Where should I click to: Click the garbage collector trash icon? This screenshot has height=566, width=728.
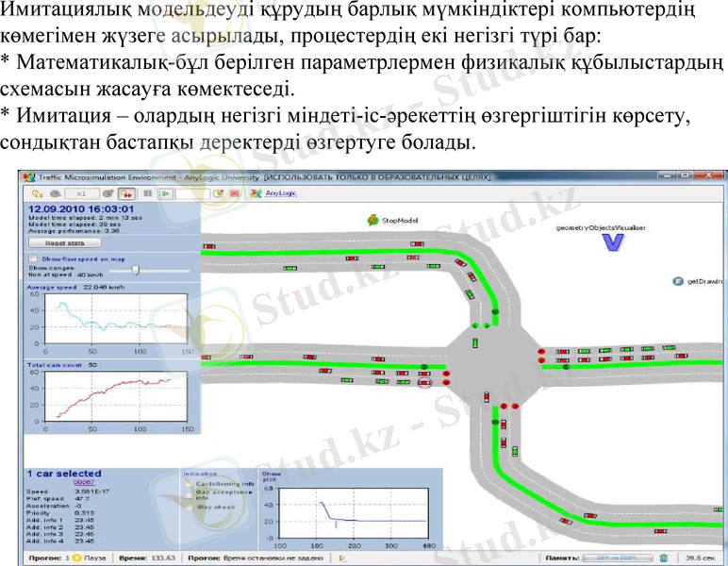click(x=664, y=558)
